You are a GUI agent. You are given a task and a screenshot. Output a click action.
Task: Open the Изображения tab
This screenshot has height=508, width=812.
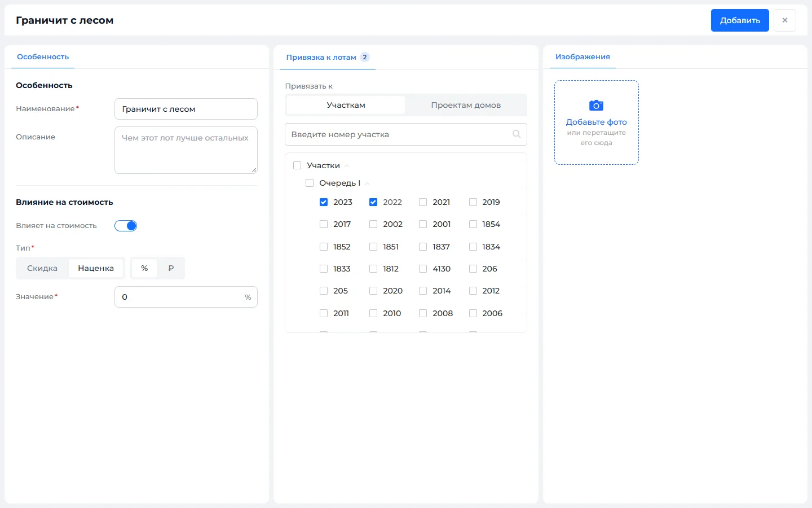(x=582, y=57)
